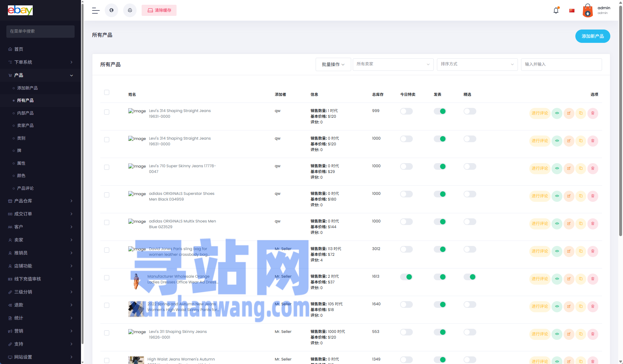Open 产品评论 submenu item
This screenshot has width=623, height=364.
coord(40,188)
